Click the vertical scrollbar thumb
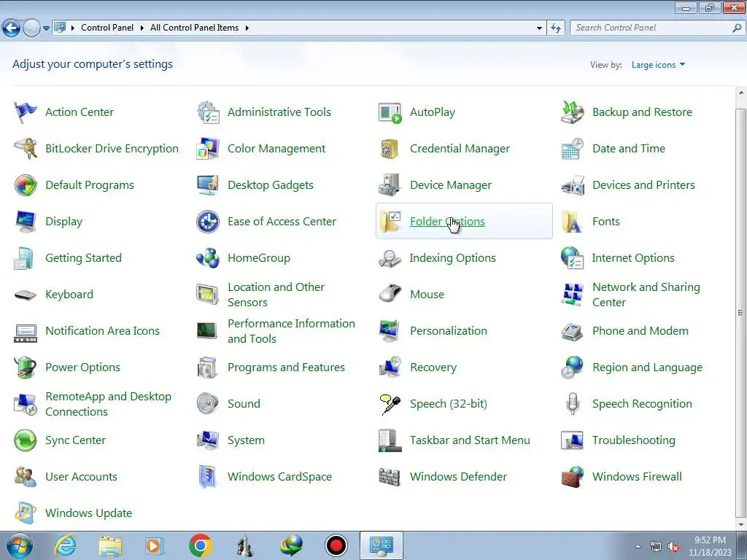The image size is (747, 560). tap(740, 312)
